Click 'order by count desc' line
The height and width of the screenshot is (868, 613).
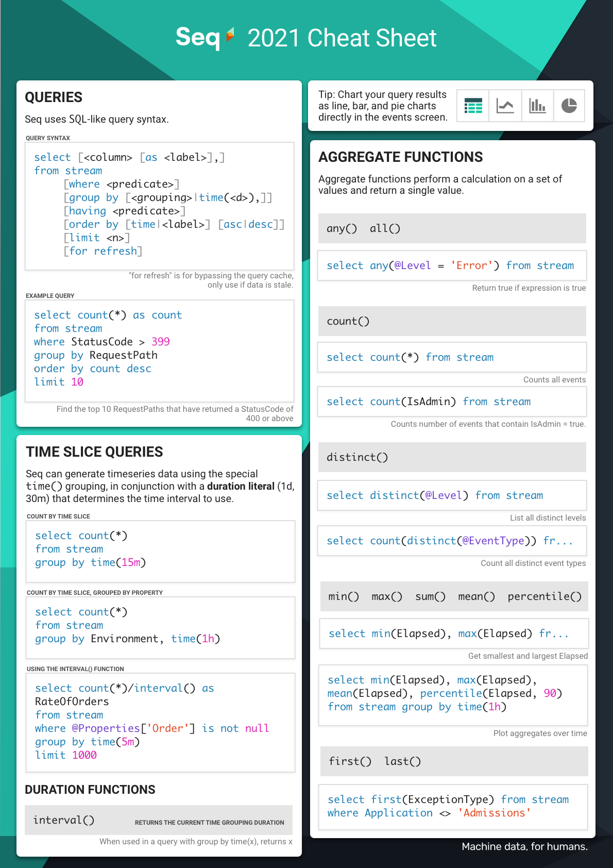click(x=93, y=369)
